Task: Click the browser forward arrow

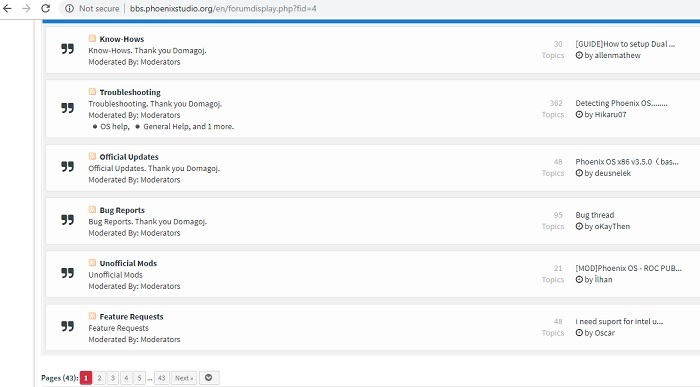Action: point(26,8)
